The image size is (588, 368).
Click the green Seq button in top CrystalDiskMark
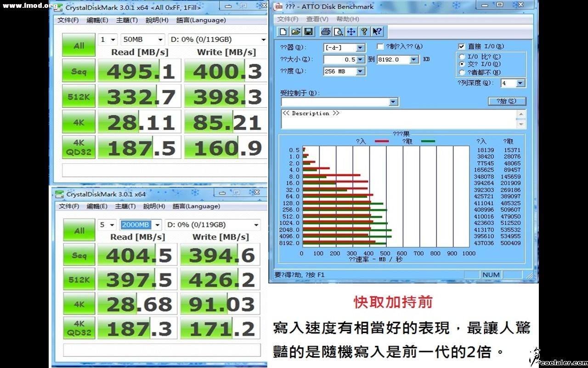click(x=79, y=71)
